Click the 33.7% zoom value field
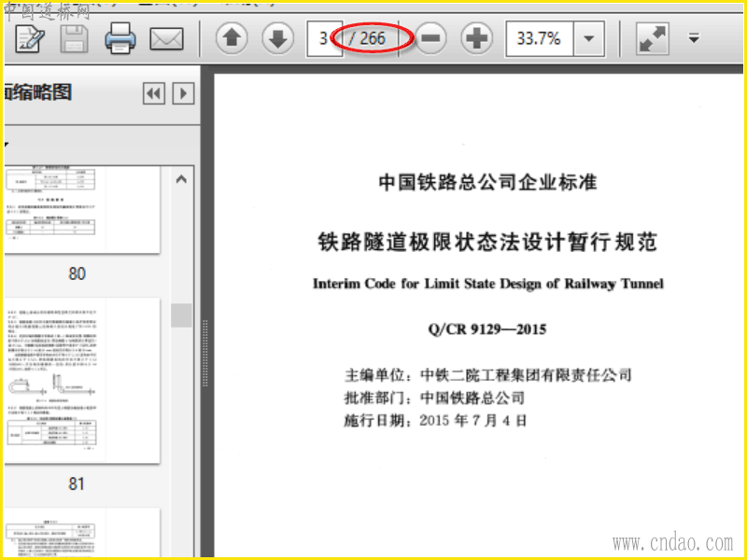The image size is (747, 560). (x=540, y=38)
